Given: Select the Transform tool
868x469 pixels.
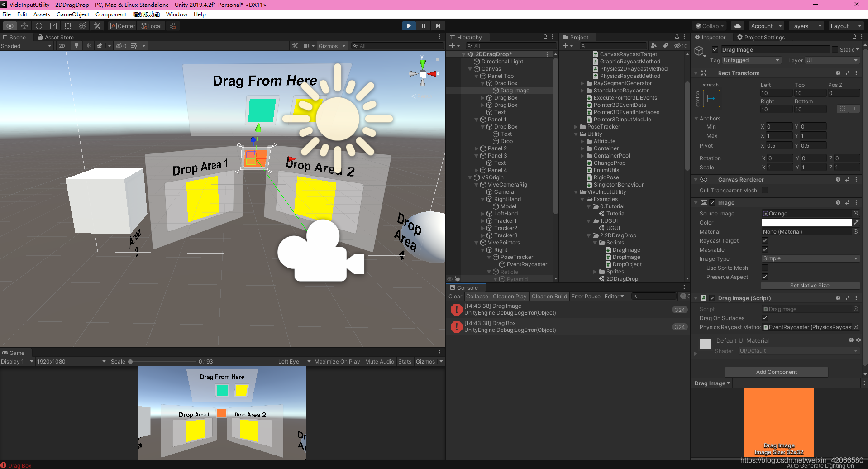Looking at the screenshot, I should tap(82, 26).
